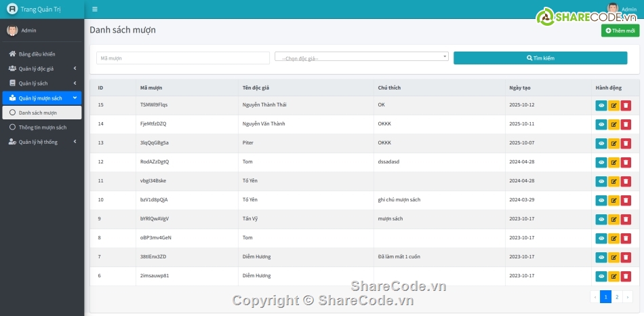View details of loan TSMWl9Flqs
The image size is (644, 316).
(601, 105)
